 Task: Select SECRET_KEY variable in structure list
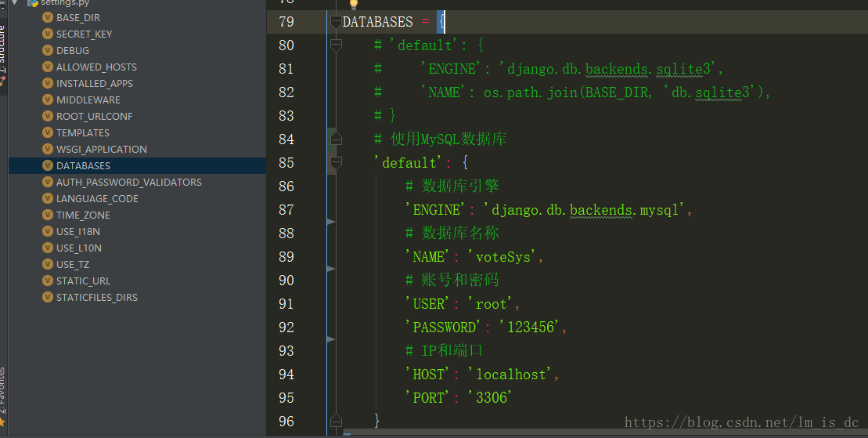point(85,34)
